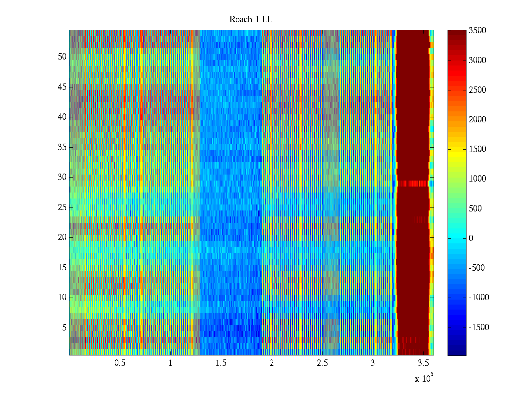Click the bright red stripe interrupting the dark red band
Viewport: 532px width, 399px height.
413,184
